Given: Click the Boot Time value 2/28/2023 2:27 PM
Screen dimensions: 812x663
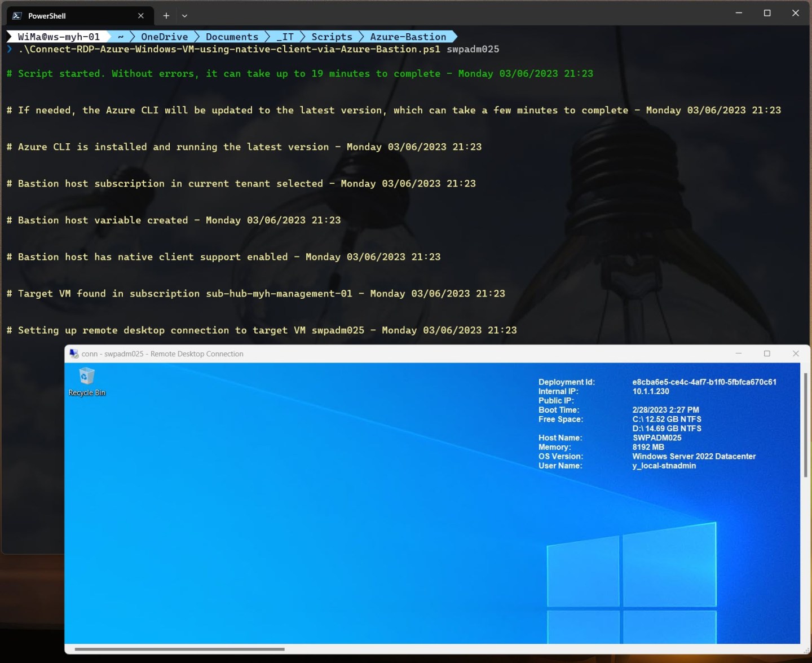Looking at the screenshot, I should point(665,410).
